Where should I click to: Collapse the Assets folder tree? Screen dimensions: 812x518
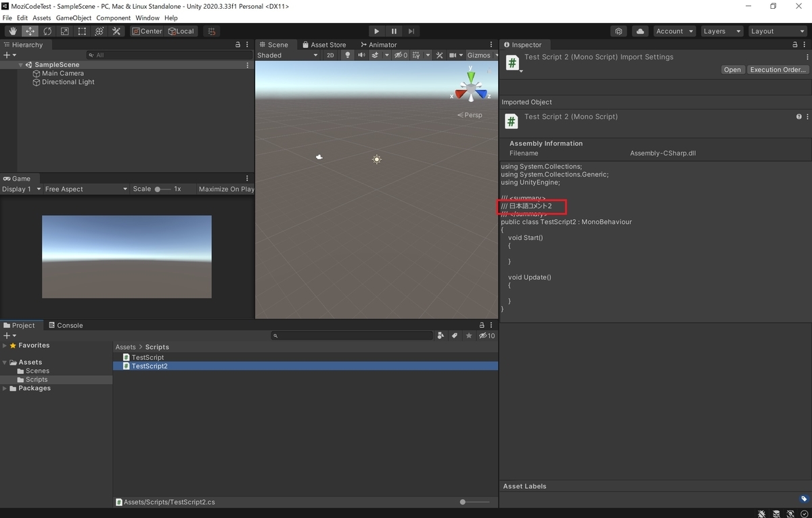(5, 362)
